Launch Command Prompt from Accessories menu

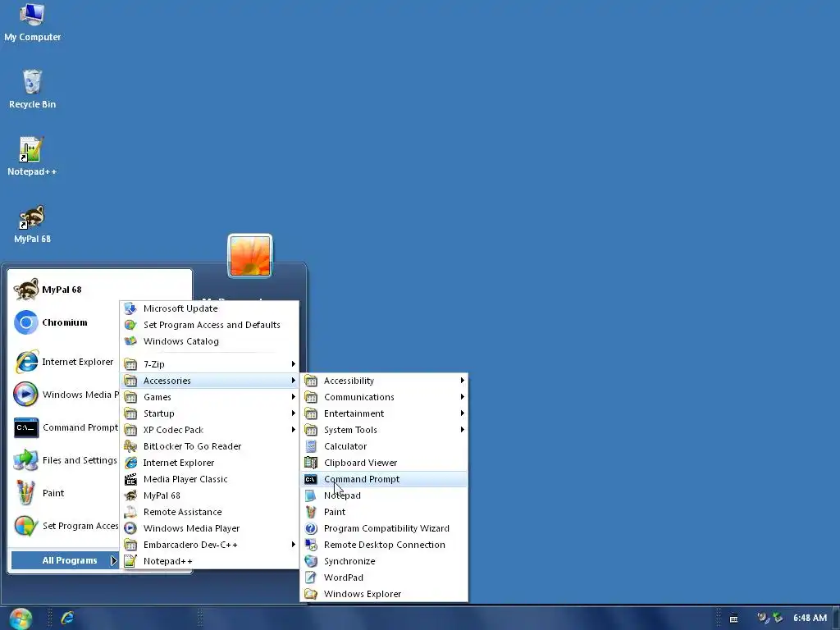tap(384, 479)
